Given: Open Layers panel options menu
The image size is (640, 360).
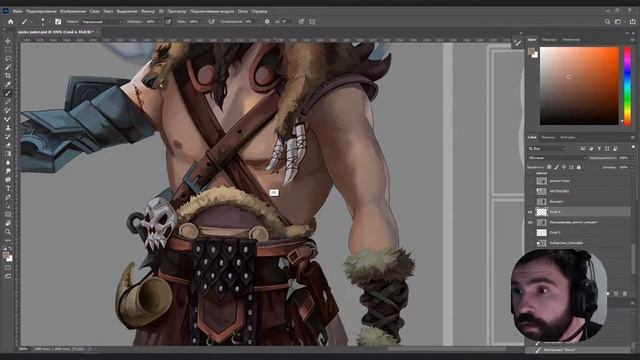Looking at the screenshot, I should click(x=633, y=138).
